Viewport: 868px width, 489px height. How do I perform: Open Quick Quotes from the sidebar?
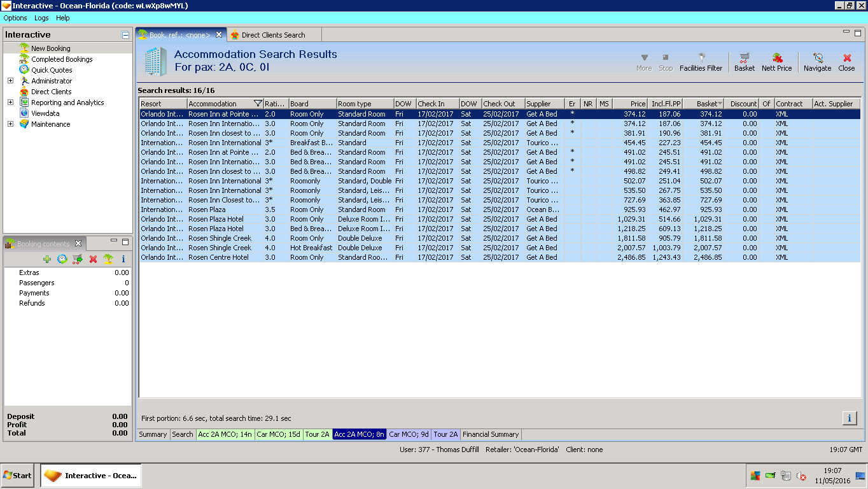click(x=52, y=70)
